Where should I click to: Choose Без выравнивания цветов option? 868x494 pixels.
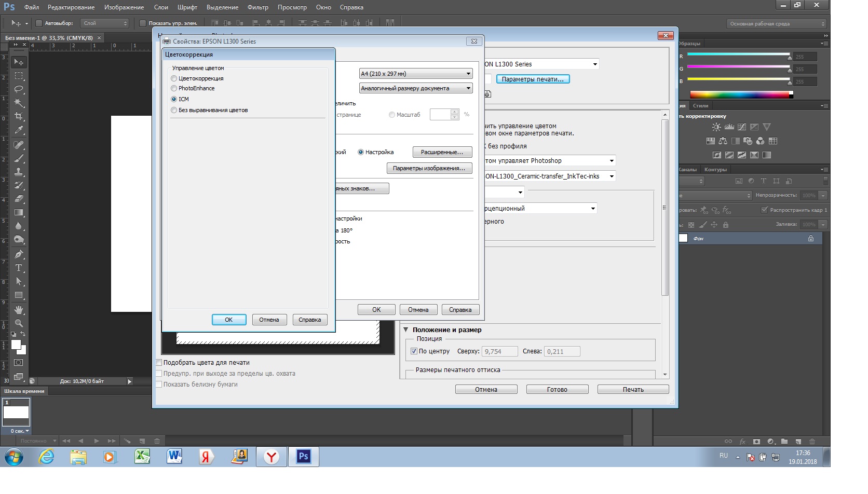click(x=174, y=110)
